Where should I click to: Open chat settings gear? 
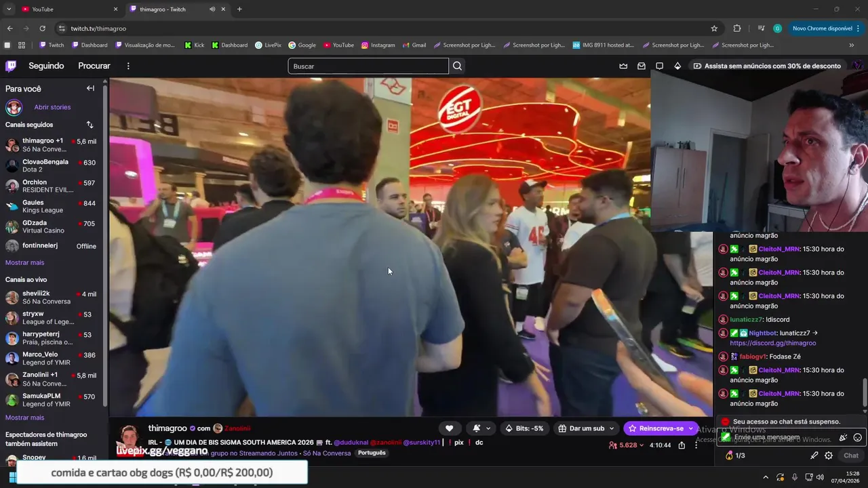(x=829, y=455)
